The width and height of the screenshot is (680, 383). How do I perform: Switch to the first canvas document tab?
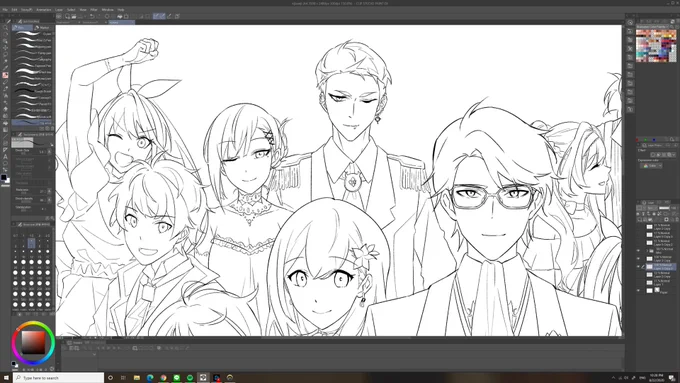67,22
